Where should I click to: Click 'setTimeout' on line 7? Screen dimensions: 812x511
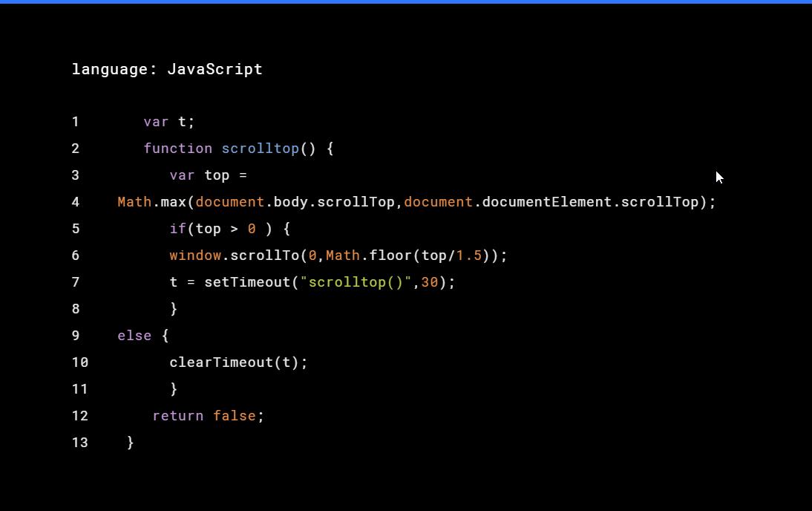pyautogui.click(x=247, y=282)
